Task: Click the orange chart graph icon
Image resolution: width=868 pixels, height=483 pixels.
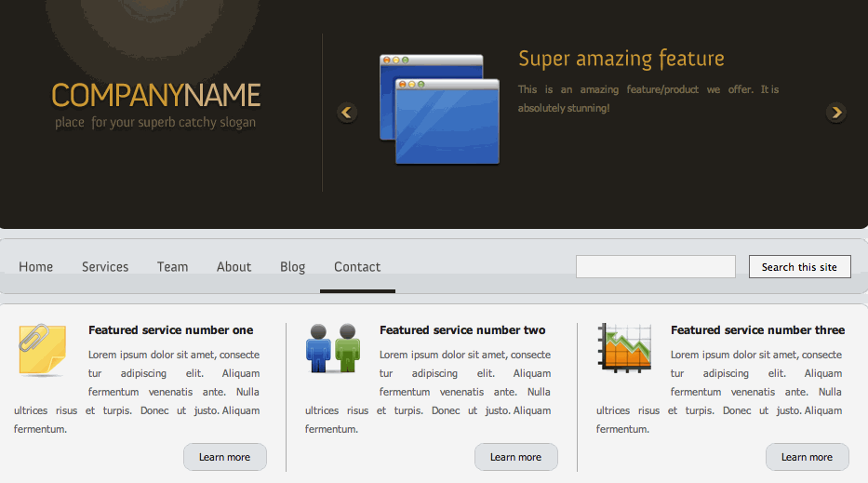Action: pos(624,348)
